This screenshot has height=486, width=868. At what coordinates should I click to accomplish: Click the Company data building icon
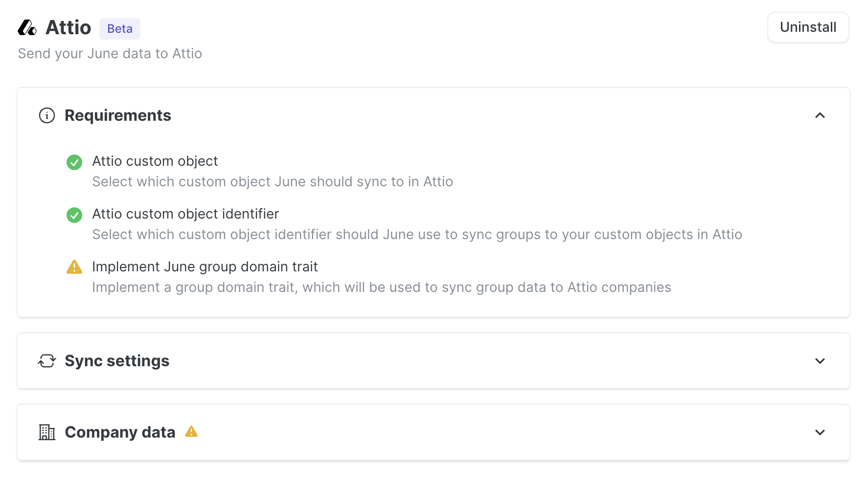click(47, 432)
